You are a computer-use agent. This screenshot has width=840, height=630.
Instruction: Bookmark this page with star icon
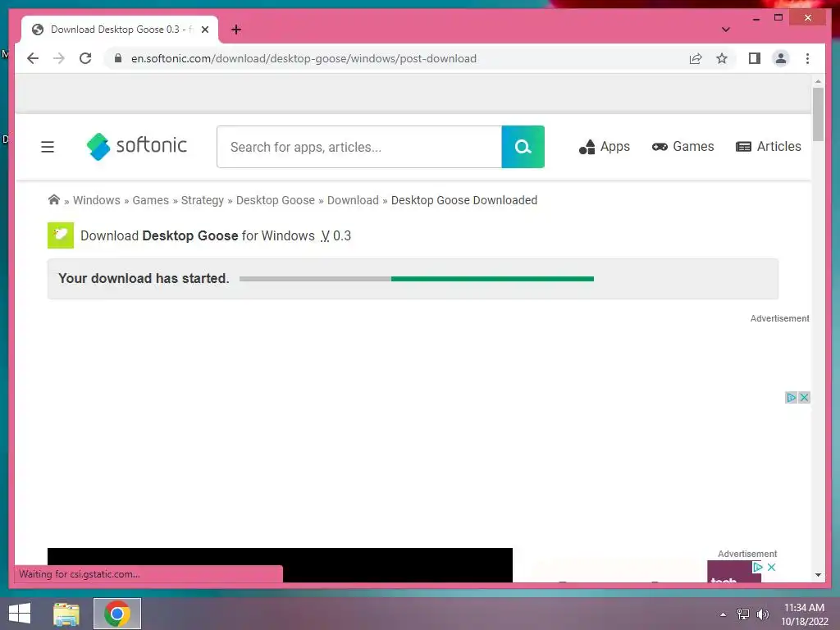point(722,58)
